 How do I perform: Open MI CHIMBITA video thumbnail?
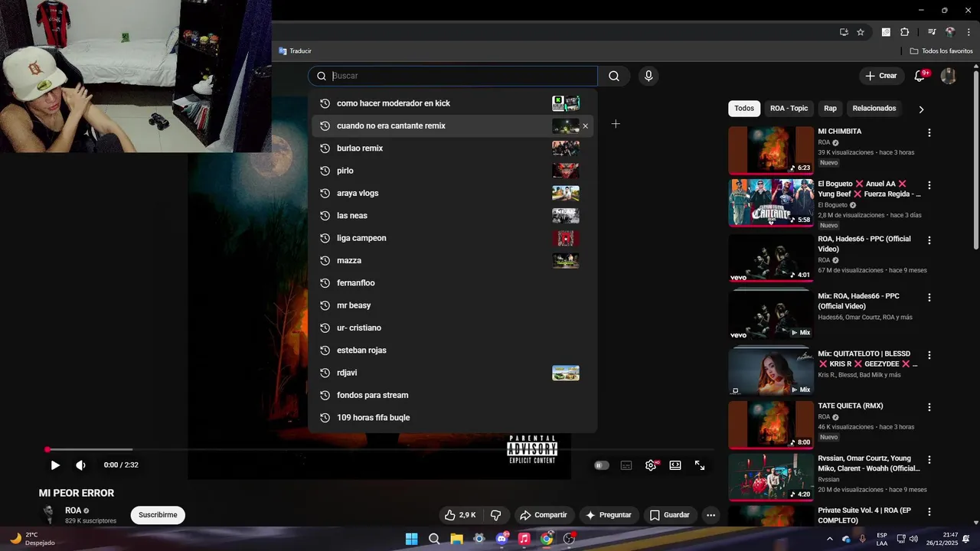pyautogui.click(x=771, y=150)
